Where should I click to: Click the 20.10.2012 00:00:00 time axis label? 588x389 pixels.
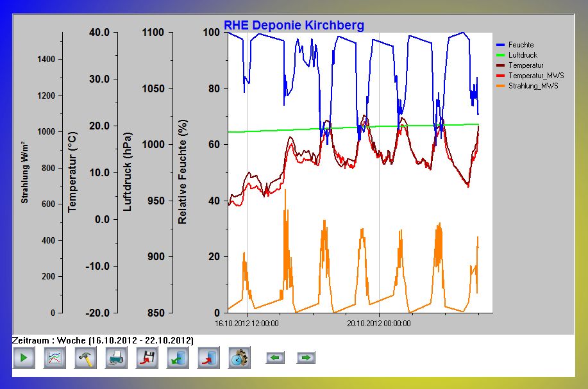(379, 324)
